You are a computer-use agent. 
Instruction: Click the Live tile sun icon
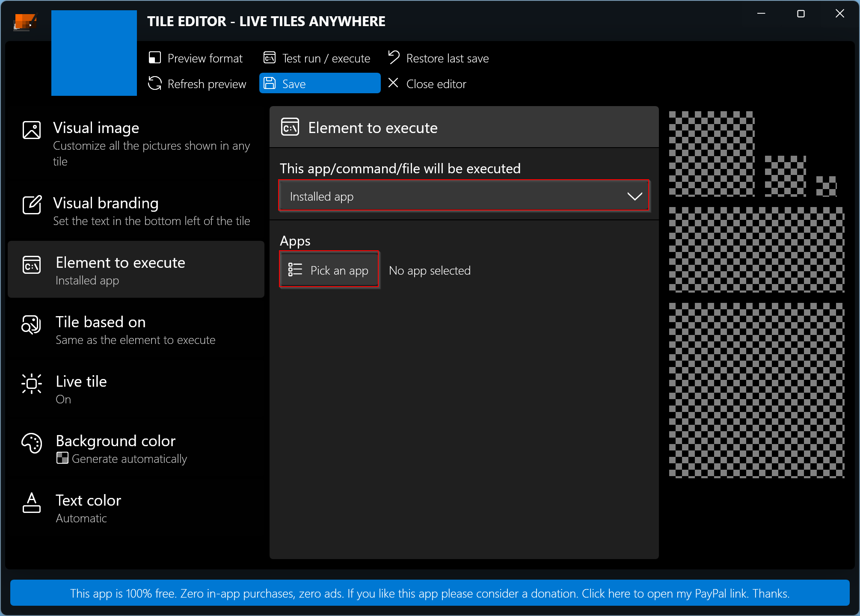pyautogui.click(x=32, y=384)
